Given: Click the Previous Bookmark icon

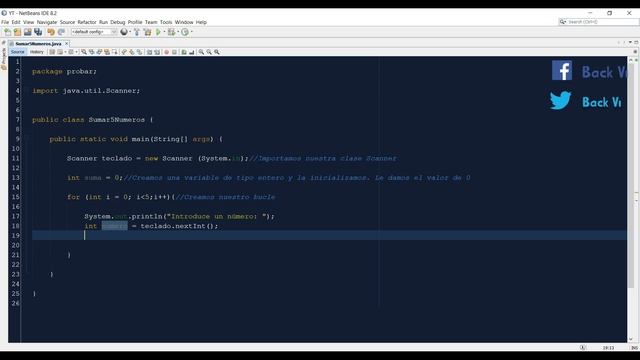Looking at the screenshot, I should click(x=124, y=52).
